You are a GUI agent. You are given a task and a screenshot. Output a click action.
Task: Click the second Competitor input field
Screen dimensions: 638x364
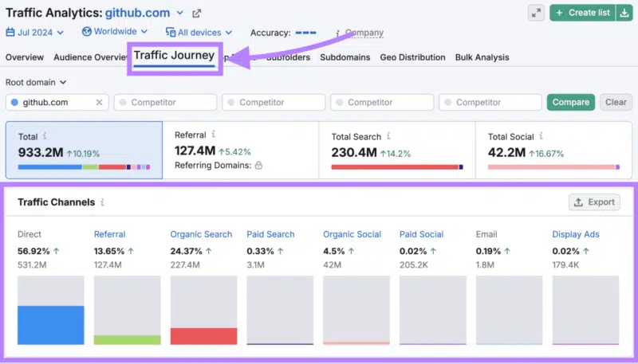[x=274, y=103]
